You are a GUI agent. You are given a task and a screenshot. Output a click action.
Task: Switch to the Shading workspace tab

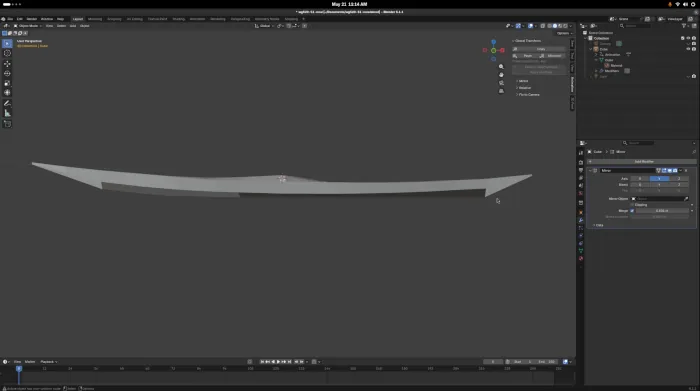tap(179, 19)
